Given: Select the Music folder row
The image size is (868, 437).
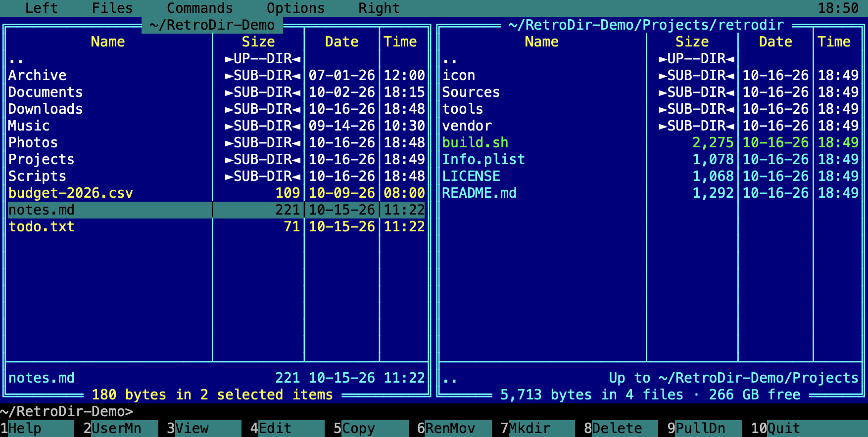Looking at the screenshot, I should 216,126.
